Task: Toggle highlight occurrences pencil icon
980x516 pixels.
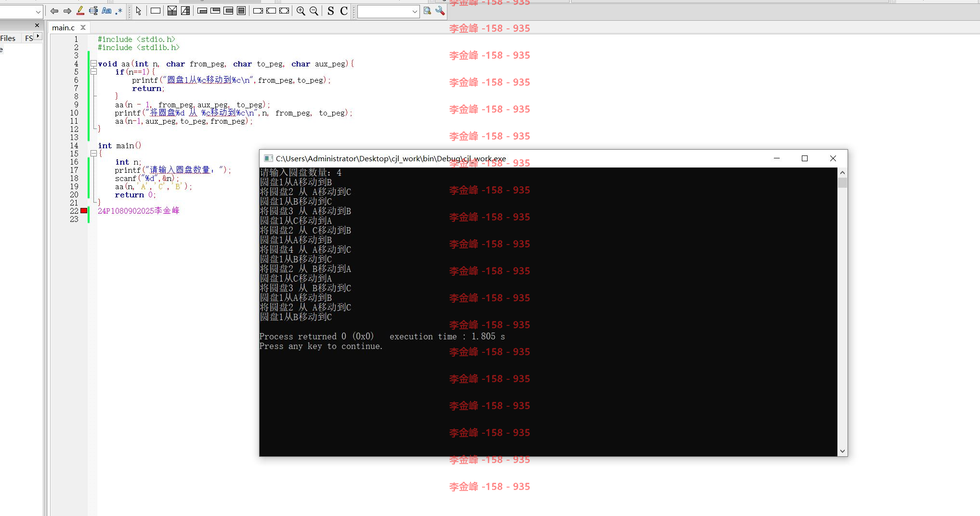Action: [80, 11]
